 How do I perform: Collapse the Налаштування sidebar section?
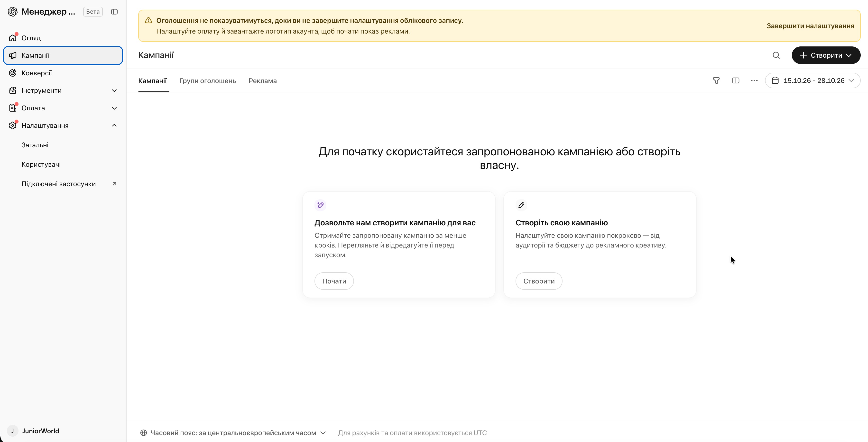(63, 125)
